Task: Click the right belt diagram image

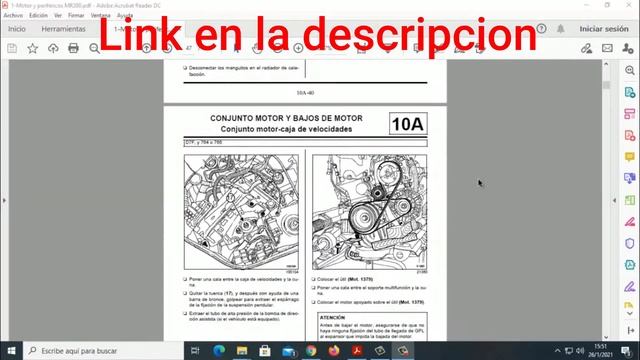Action: (369, 212)
